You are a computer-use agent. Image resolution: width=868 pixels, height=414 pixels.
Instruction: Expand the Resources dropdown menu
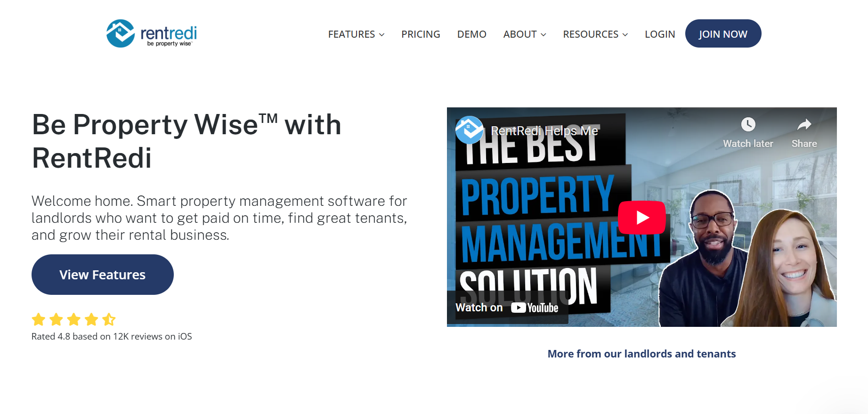coord(595,34)
